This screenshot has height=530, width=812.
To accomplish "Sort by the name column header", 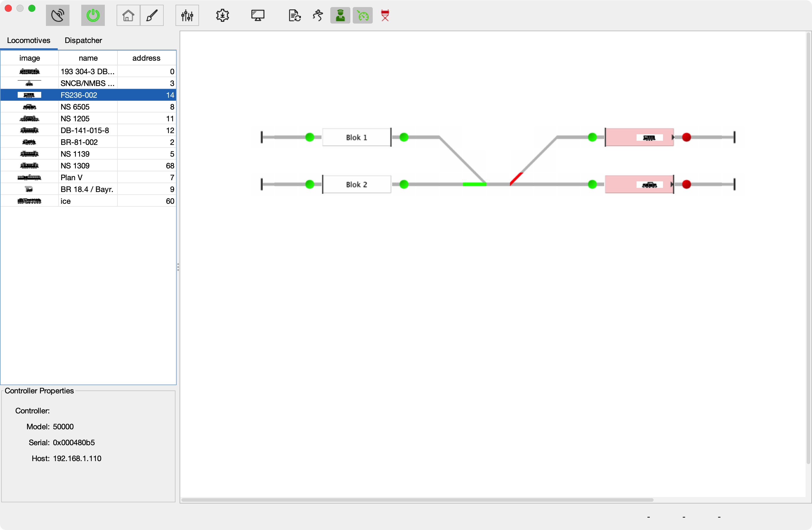I will tap(88, 58).
